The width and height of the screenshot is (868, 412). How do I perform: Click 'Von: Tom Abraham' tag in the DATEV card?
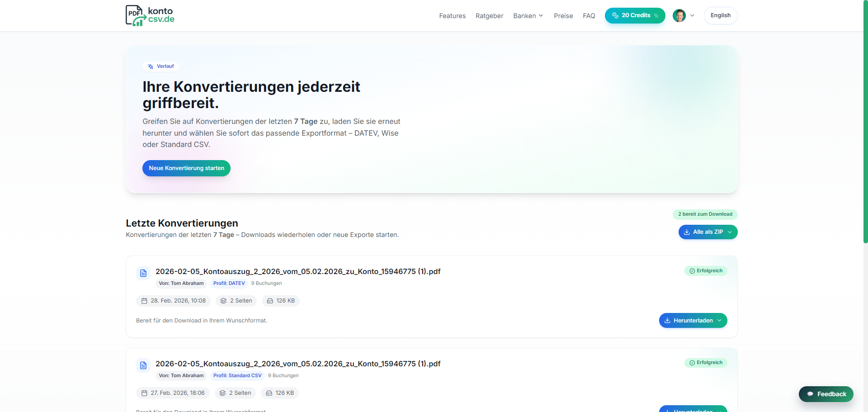[x=181, y=284]
